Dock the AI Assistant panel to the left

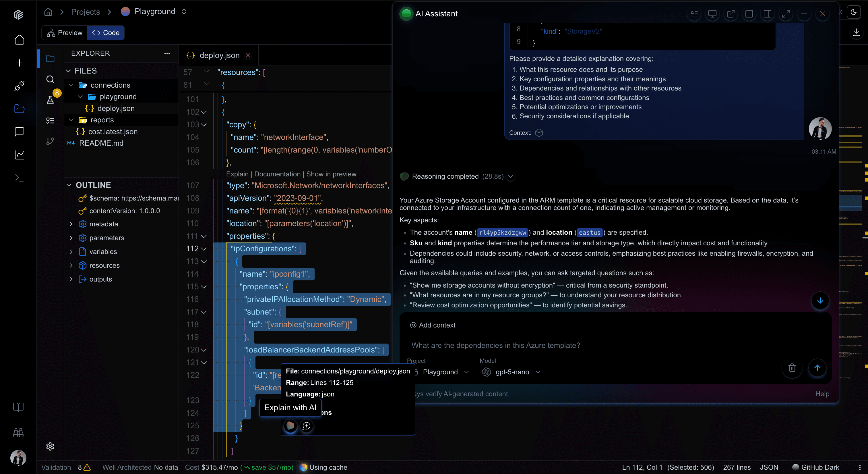click(749, 14)
